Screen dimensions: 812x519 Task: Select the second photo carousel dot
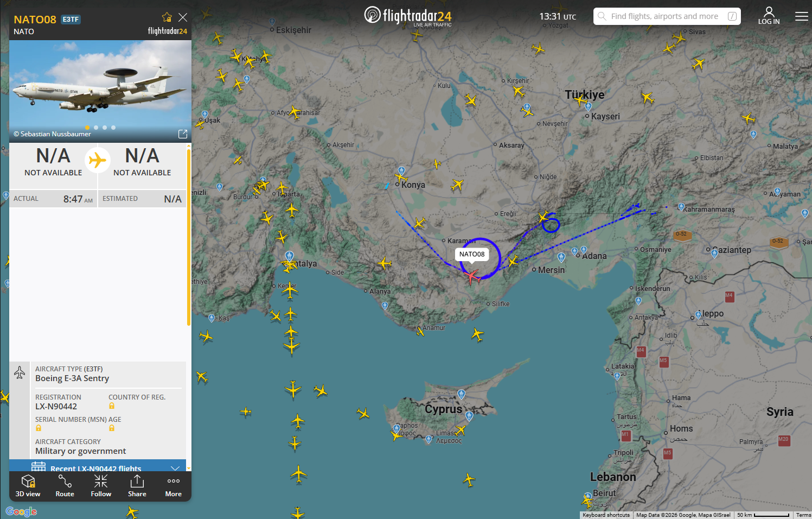coord(96,128)
